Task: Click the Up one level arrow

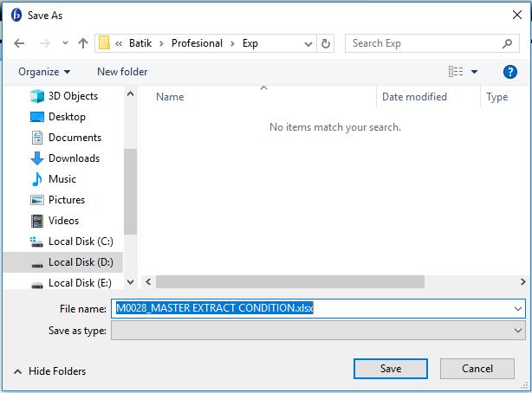Action: tap(83, 43)
